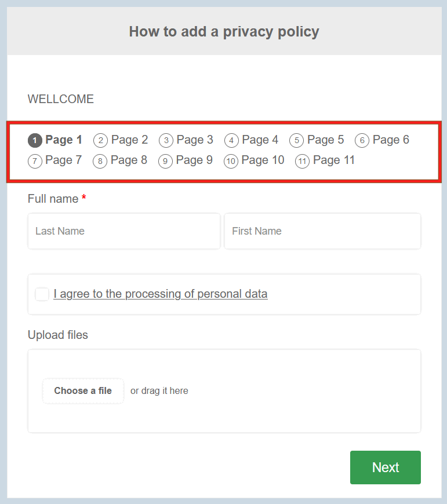The width and height of the screenshot is (447, 504).
Task: Click the numbered badge for Page 5
Action: click(296, 140)
